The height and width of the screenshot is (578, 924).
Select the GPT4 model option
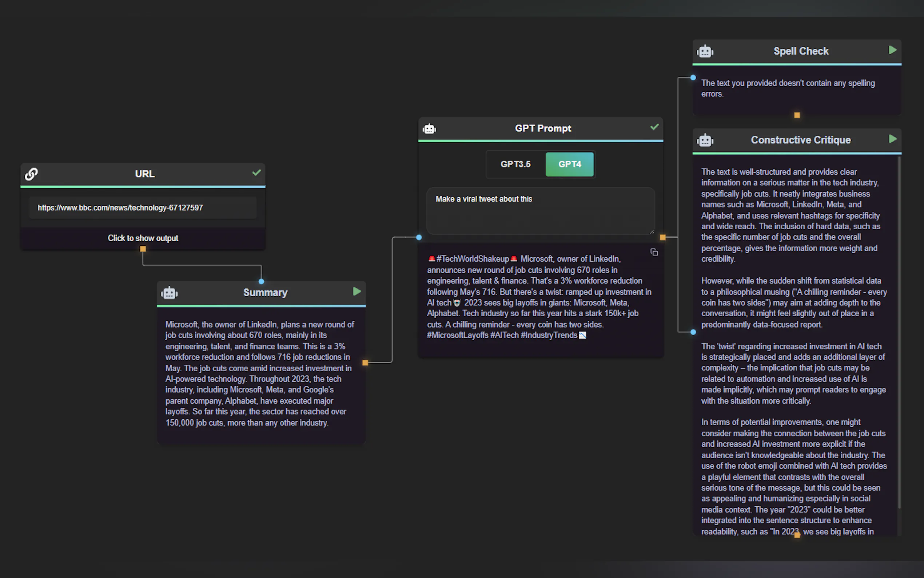click(570, 165)
